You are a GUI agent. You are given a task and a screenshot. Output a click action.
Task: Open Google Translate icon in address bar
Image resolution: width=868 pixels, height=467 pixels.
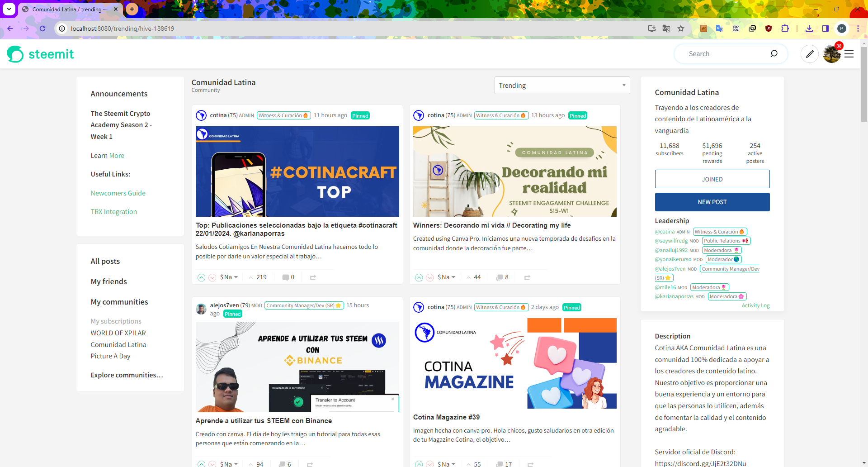(666, 29)
